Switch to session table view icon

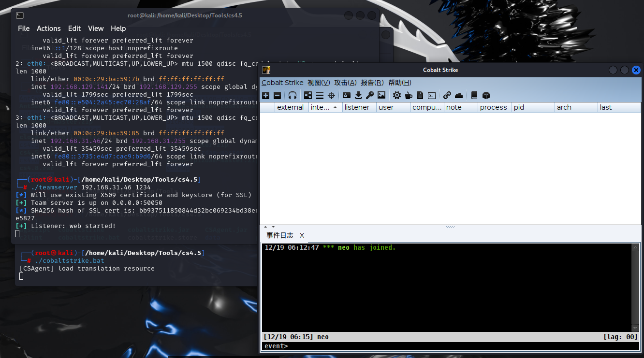tap(320, 96)
